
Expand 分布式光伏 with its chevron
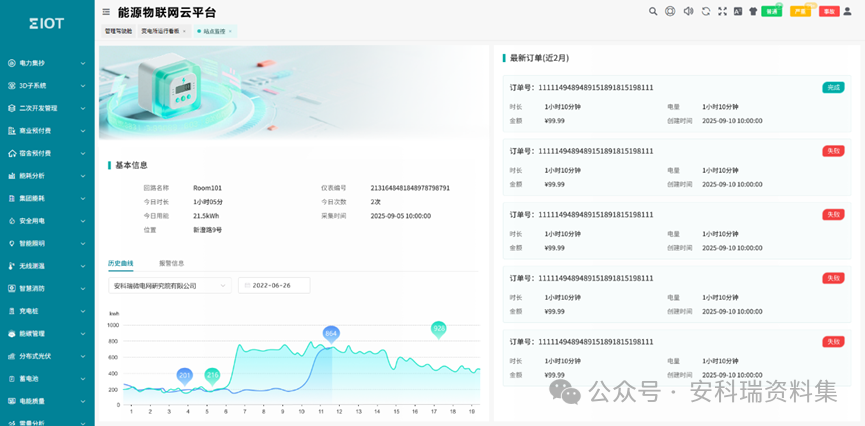(83, 356)
